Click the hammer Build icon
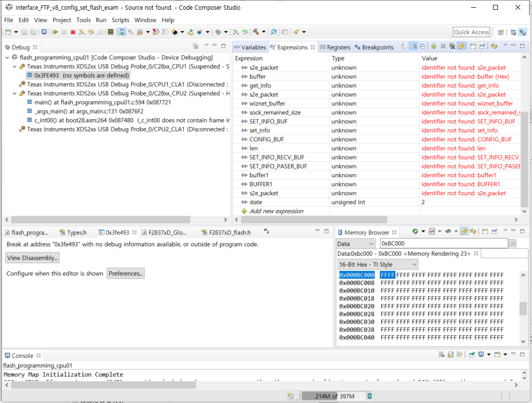The height and width of the screenshot is (403, 532). click(256, 32)
